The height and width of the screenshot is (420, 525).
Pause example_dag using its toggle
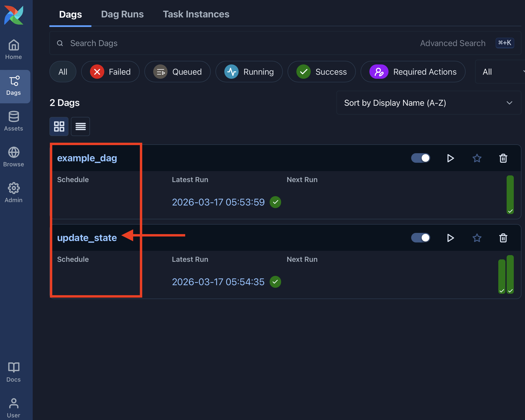(420, 158)
